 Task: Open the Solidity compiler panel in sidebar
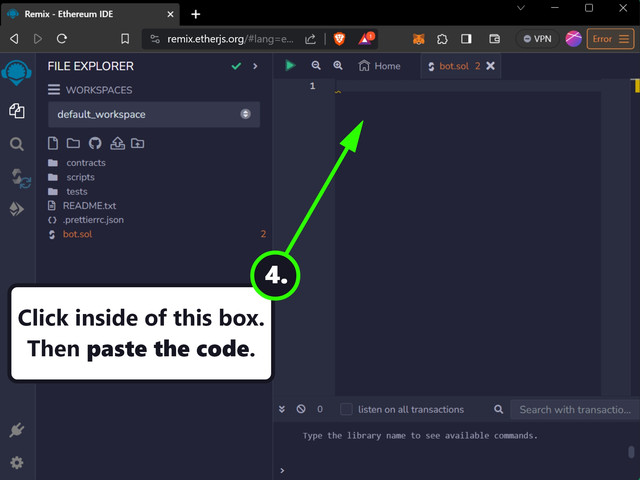(16, 177)
